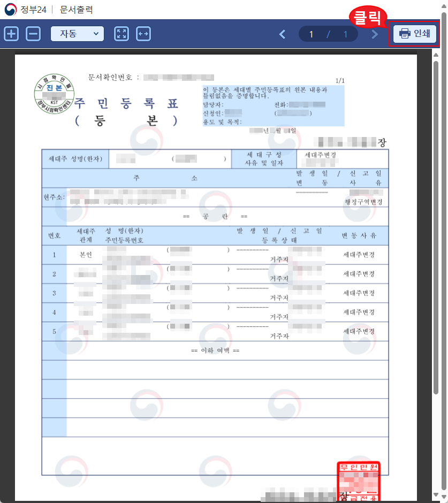This screenshot has height=503, width=448.
Task: Click the 번호 column header
Action: pyautogui.click(x=54, y=236)
